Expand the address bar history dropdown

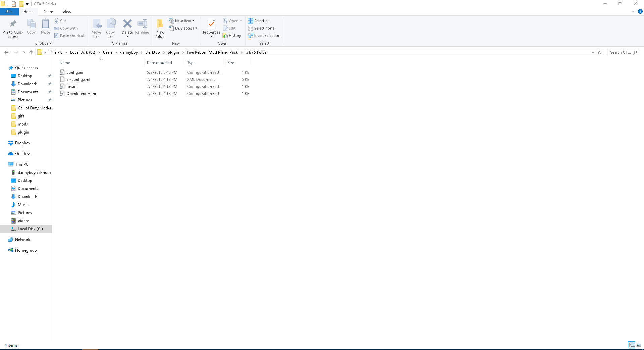[x=593, y=52]
